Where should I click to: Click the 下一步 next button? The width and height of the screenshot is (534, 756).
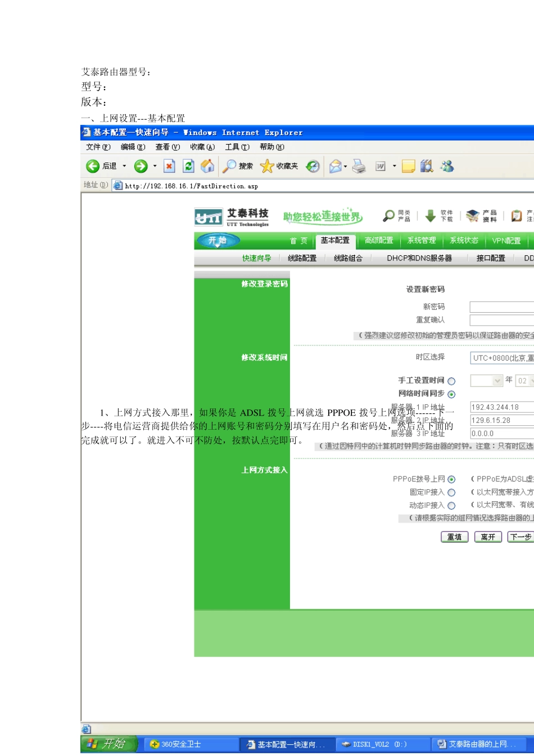[521, 537]
